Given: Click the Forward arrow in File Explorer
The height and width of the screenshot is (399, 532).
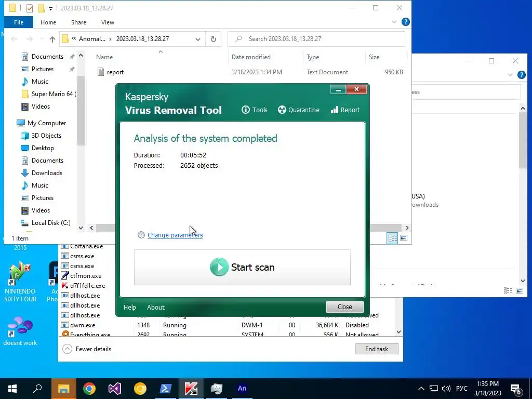Looking at the screenshot, I should pos(30,39).
